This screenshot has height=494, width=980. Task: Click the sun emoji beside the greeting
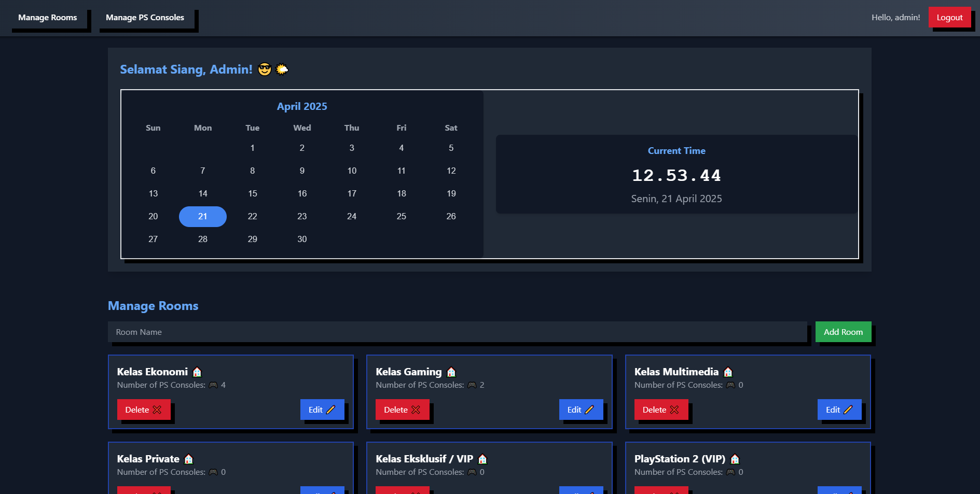coord(282,69)
